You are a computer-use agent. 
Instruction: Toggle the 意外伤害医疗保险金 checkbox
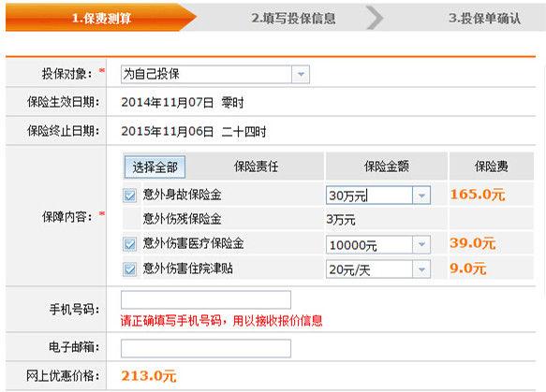click(x=129, y=244)
